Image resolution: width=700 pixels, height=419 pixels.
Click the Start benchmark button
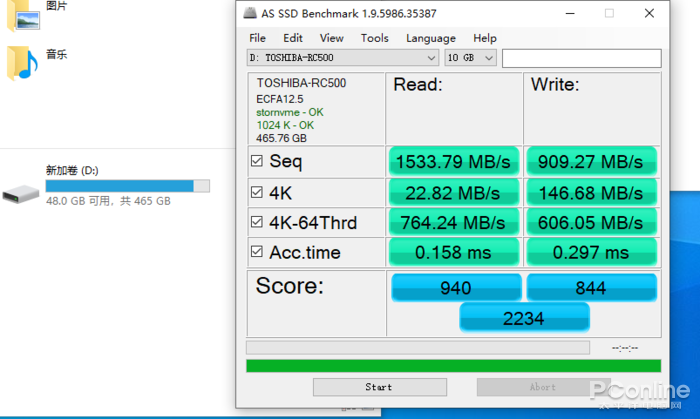[x=379, y=387]
